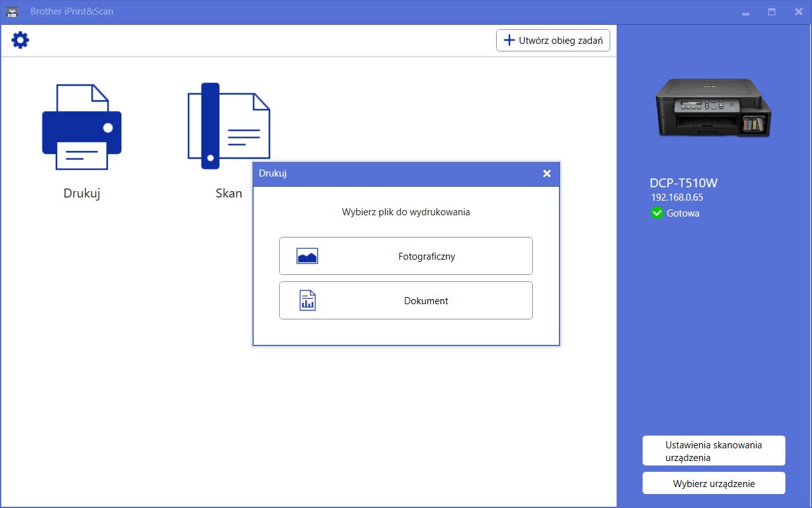Close the Drukuj dialog
The width and height of the screenshot is (812, 508).
pos(547,173)
